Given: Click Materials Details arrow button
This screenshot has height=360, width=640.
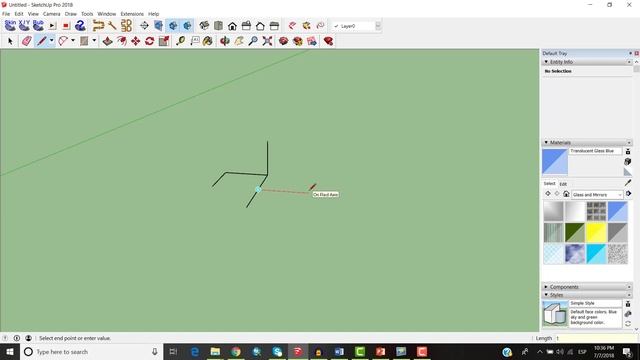Looking at the screenshot, I should coord(628,193).
